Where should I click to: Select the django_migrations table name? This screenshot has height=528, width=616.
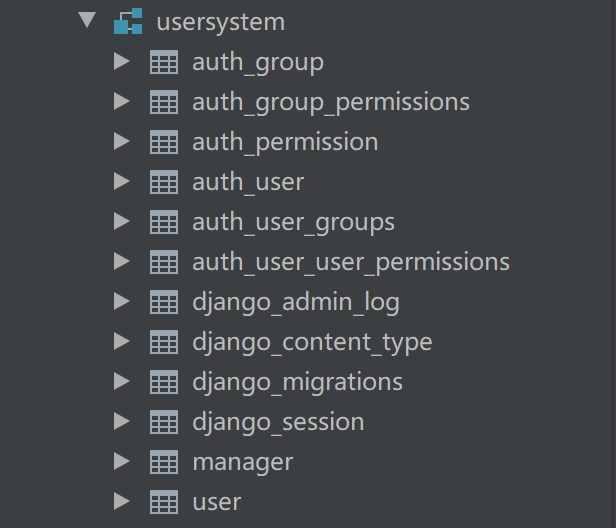click(297, 382)
